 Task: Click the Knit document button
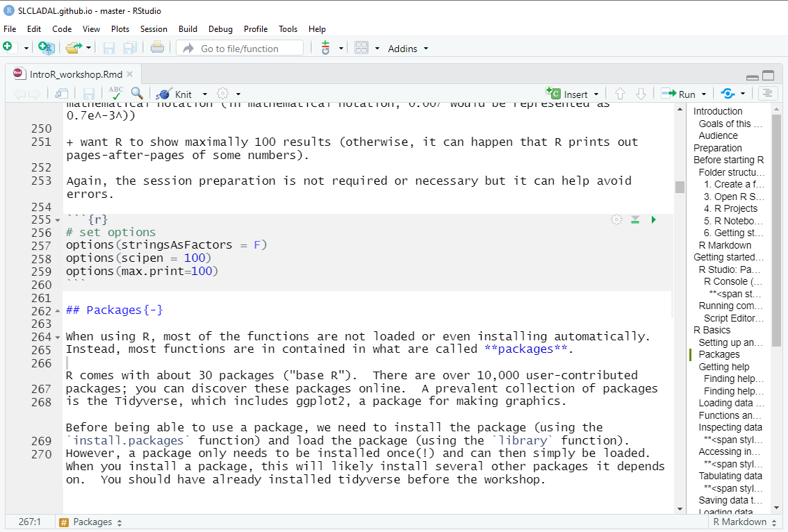(176, 94)
